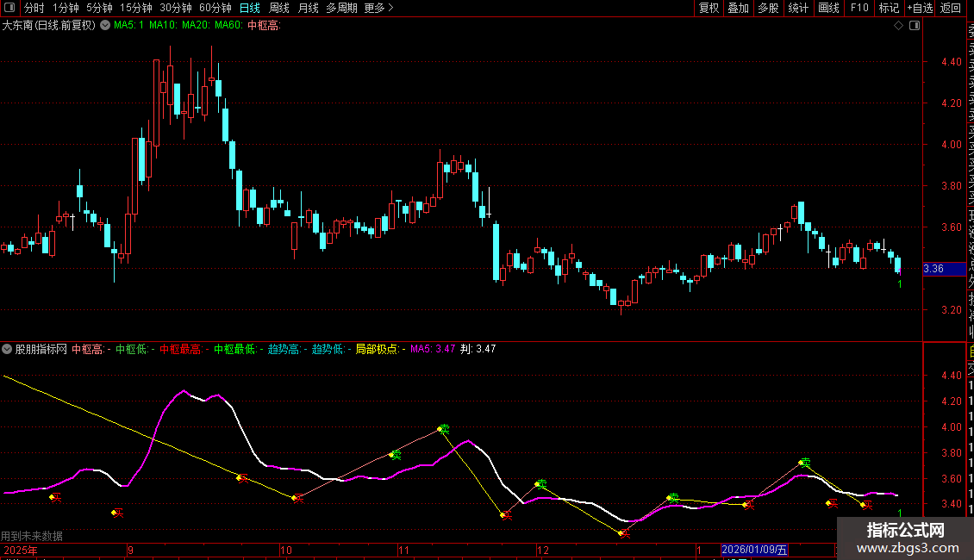Switch to 周线 weekly chart
Screen dimensions: 974x560
(x=279, y=8)
